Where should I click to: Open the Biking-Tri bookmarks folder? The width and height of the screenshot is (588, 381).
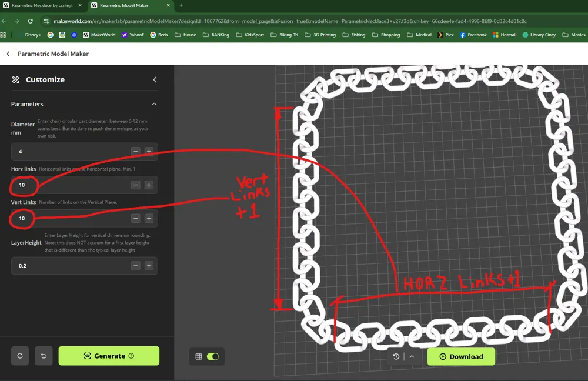pos(284,35)
